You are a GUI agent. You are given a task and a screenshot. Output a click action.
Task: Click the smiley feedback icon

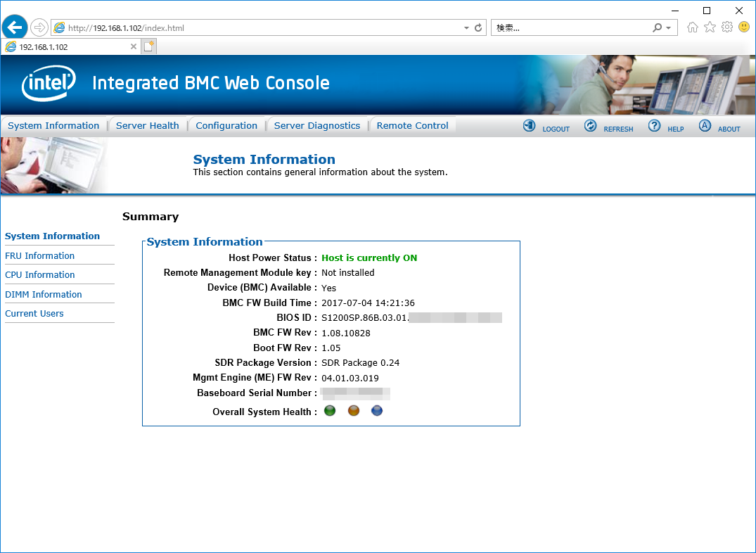point(745,27)
